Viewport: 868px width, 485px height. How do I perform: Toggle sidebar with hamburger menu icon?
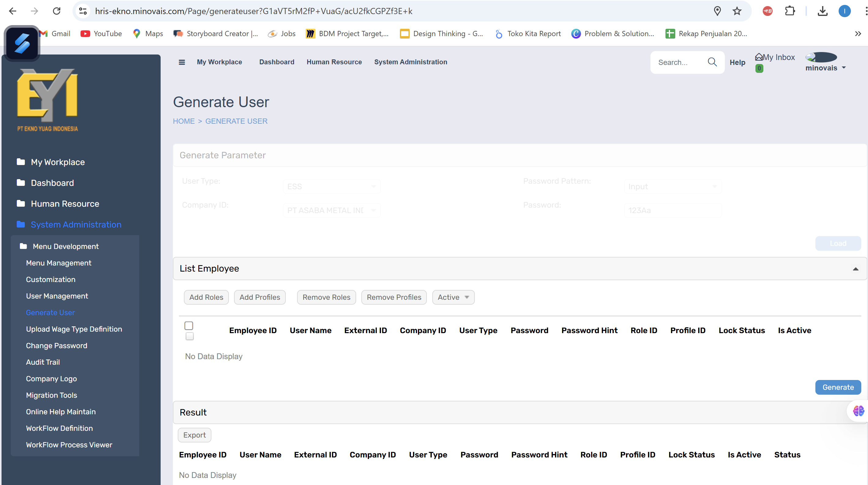pos(182,62)
